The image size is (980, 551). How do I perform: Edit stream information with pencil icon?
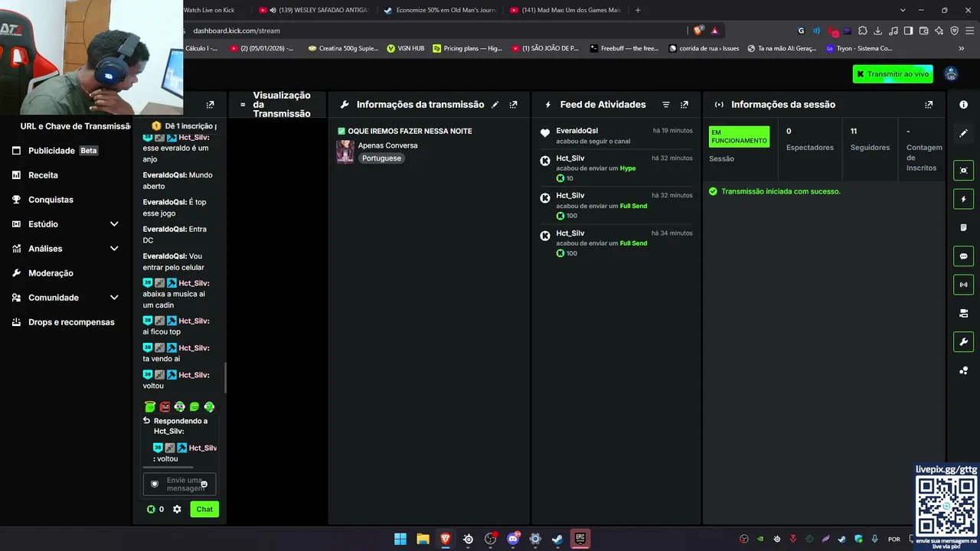495,105
